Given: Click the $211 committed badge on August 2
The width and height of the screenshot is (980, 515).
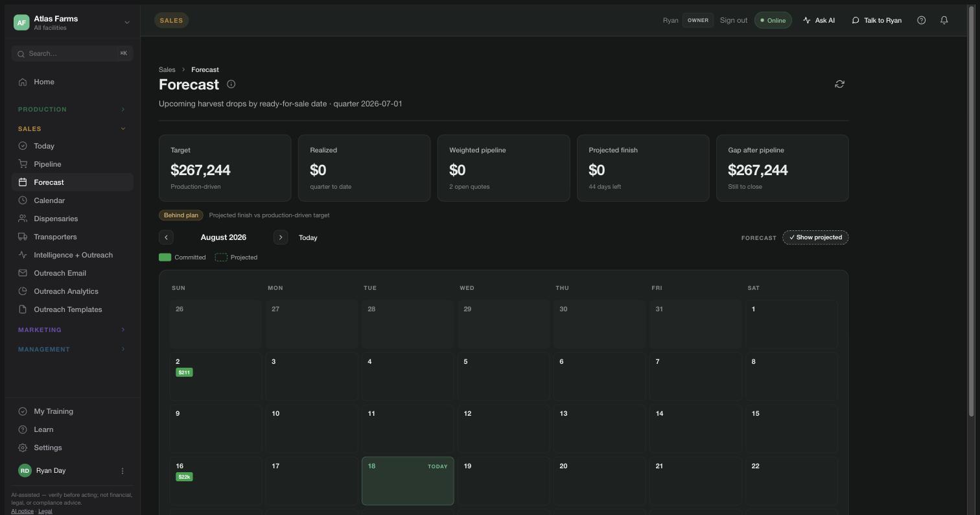Looking at the screenshot, I should (184, 372).
